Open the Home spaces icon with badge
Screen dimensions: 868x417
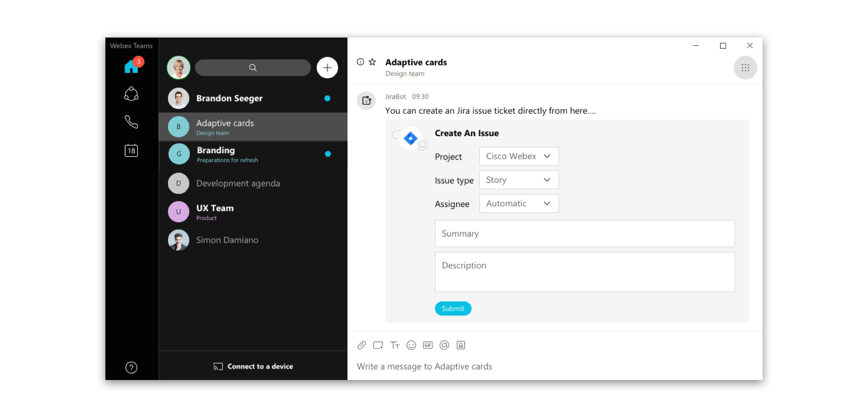(x=132, y=66)
